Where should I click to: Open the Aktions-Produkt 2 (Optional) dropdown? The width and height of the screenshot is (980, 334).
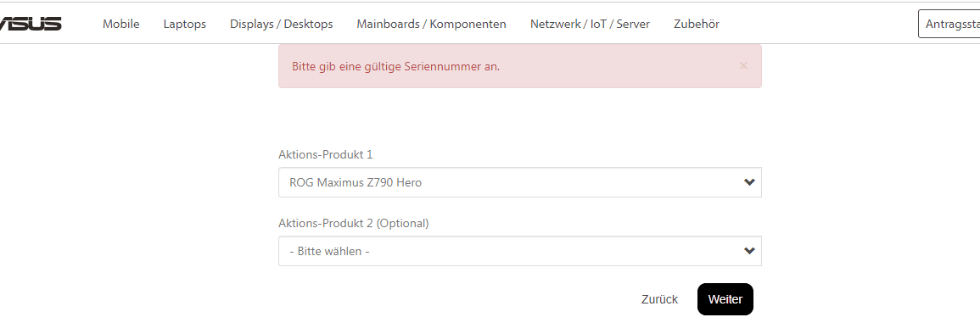[520, 251]
